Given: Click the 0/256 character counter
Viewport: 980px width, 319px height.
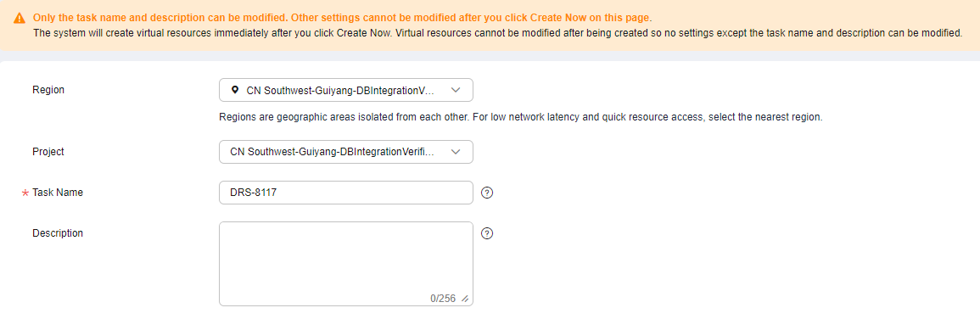Looking at the screenshot, I should pos(443,299).
